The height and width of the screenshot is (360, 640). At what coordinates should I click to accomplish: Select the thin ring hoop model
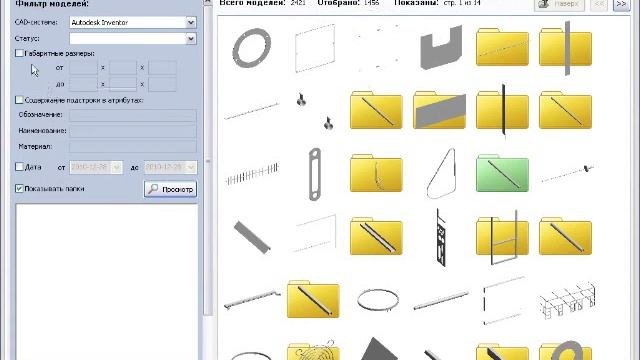click(x=378, y=300)
